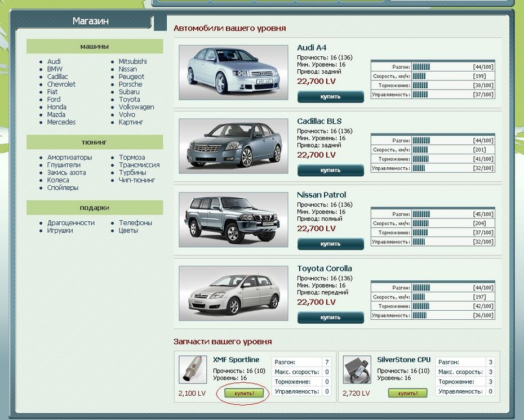This screenshot has width=524, height=420.
Task: Select the Магазин tab heading
Action: [x=91, y=21]
